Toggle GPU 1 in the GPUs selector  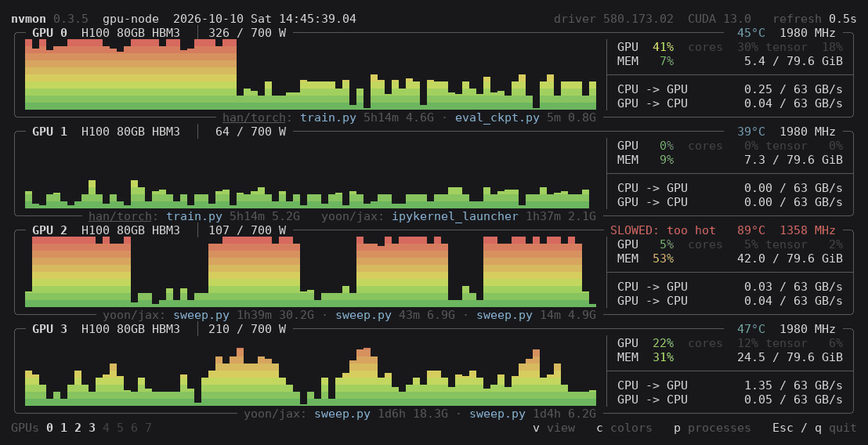(x=63, y=427)
